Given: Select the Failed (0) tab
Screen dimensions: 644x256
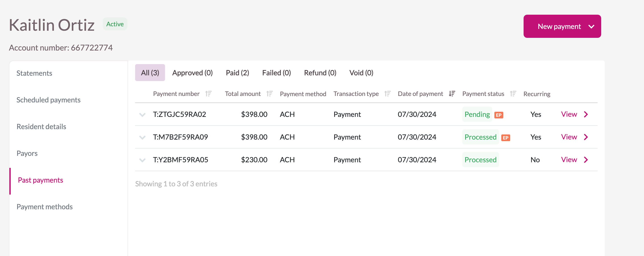Looking at the screenshot, I should pyautogui.click(x=276, y=73).
